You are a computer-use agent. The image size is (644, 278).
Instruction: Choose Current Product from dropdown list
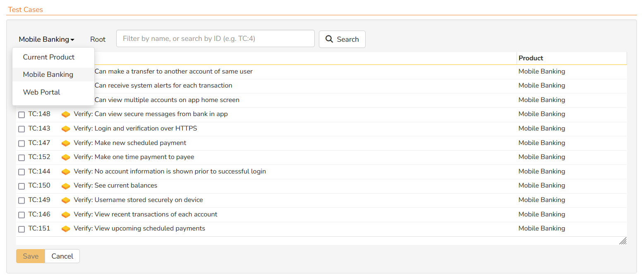[49, 57]
